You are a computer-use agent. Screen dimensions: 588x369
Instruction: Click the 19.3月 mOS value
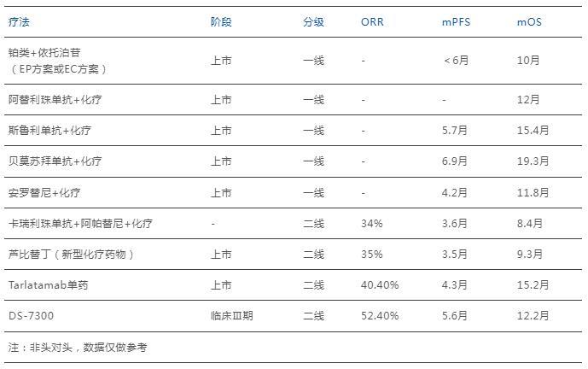click(x=533, y=161)
